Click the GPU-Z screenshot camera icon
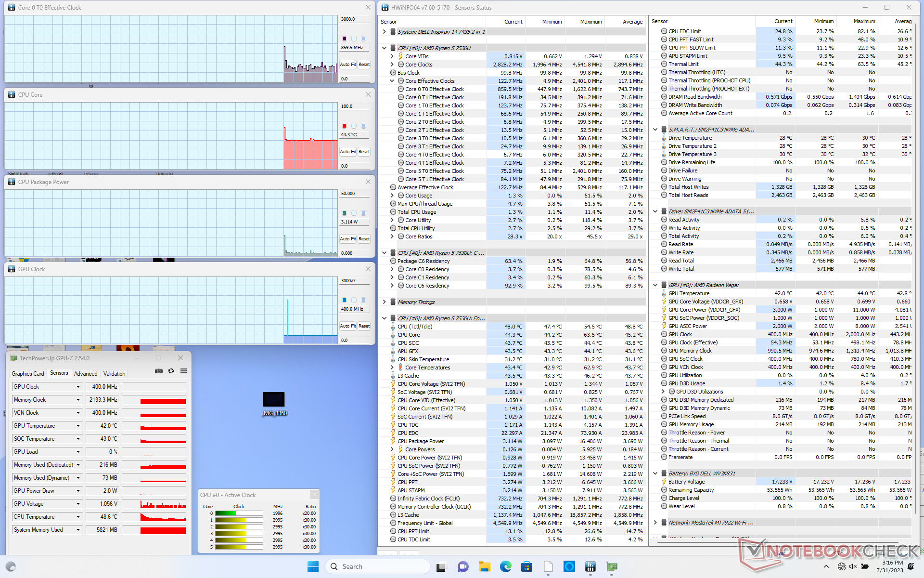 pyautogui.click(x=158, y=371)
